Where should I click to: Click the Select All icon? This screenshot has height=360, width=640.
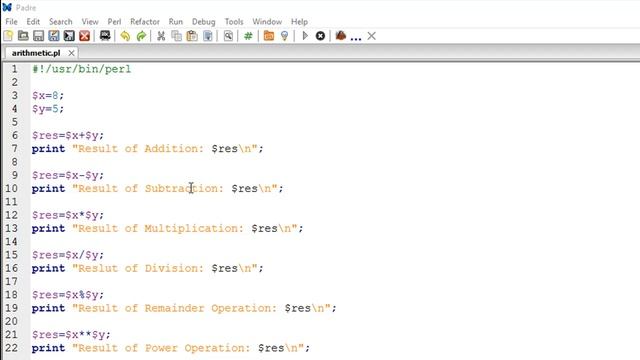[208, 36]
